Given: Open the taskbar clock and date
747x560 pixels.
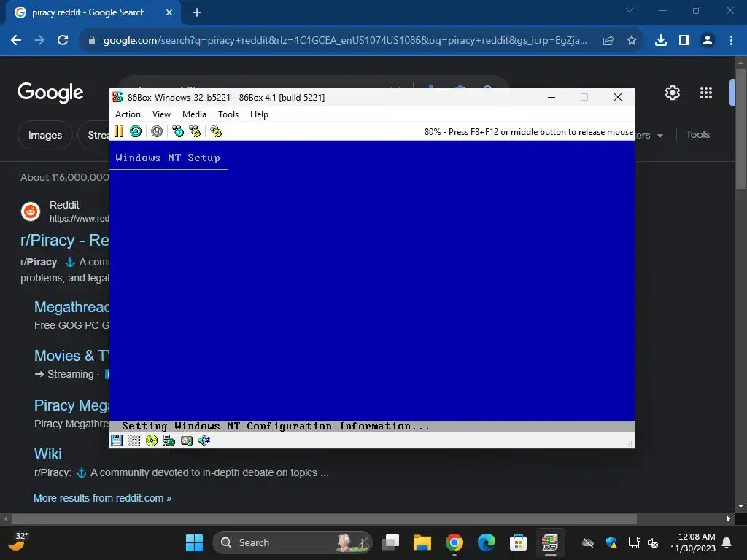Looking at the screenshot, I should (x=693, y=542).
